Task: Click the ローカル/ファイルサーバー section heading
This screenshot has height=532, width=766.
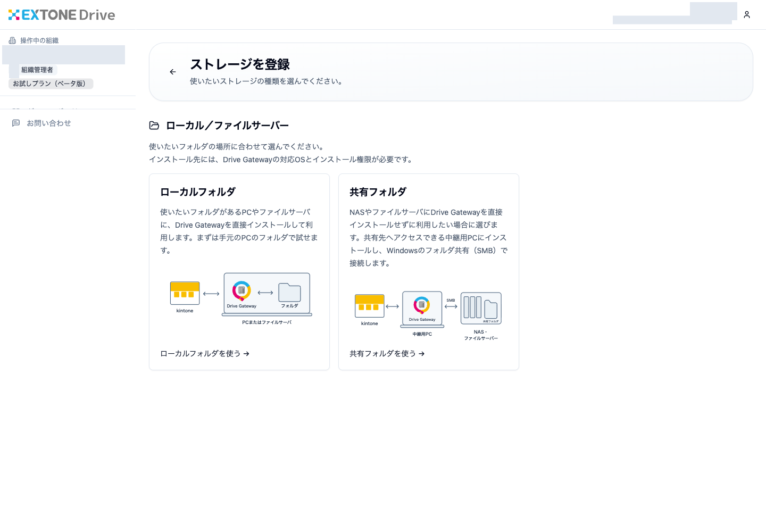Action: click(x=227, y=126)
